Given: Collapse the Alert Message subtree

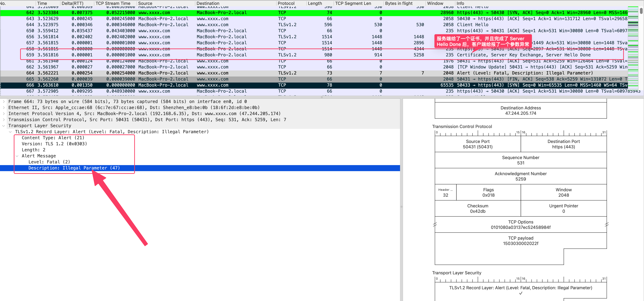Looking at the screenshot, I should point(17,156).
